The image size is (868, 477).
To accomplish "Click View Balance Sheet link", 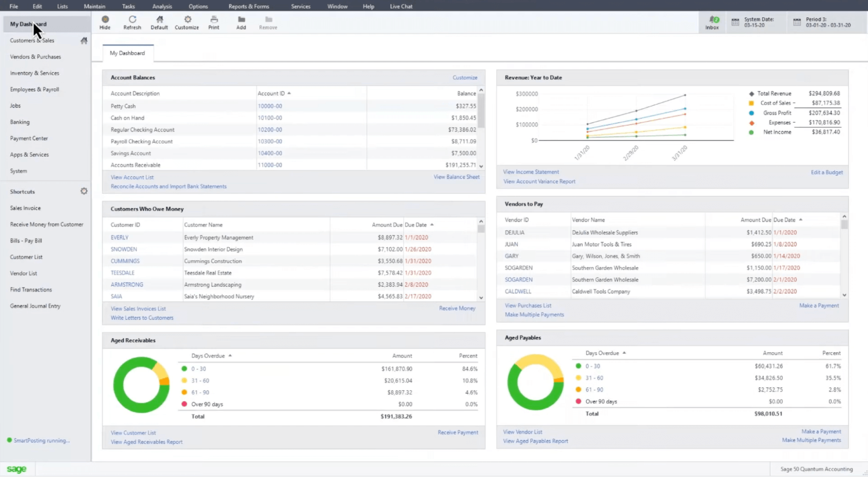I will [457, 177].
